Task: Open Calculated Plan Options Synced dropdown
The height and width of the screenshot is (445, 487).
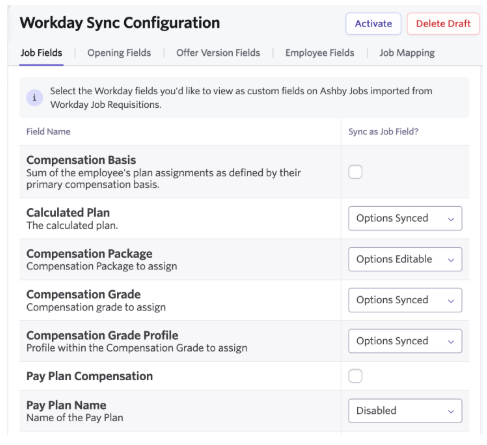Action: tap(405, 218)
